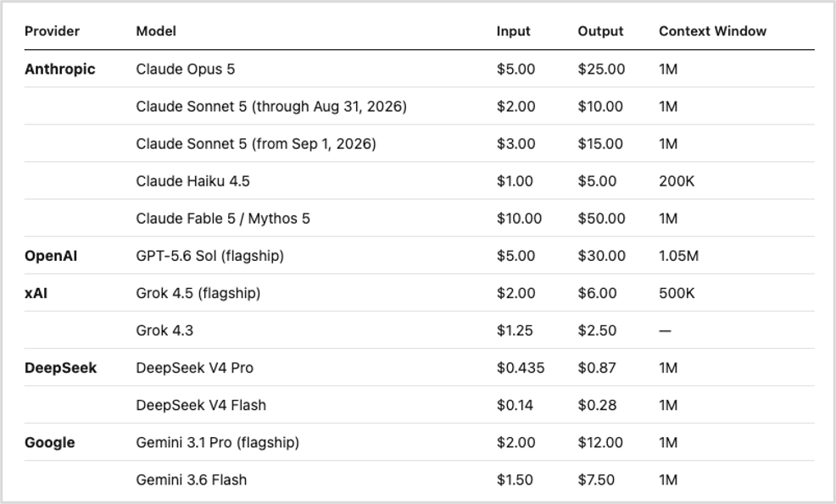This screenshot has height=504, width=836.
Task: Select the xAI provider label
Action: [36, 293]
